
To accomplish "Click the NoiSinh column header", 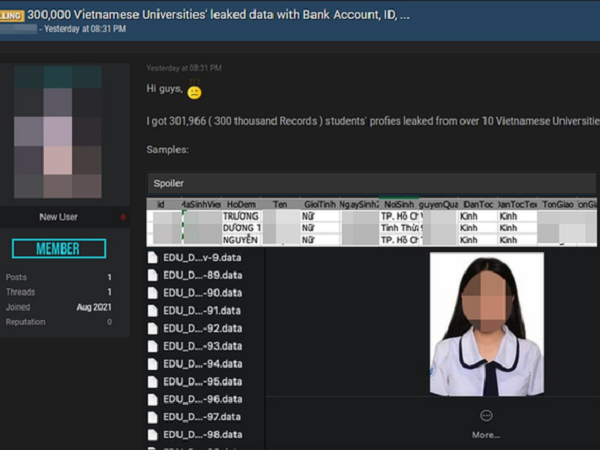I will pos(398,203).
